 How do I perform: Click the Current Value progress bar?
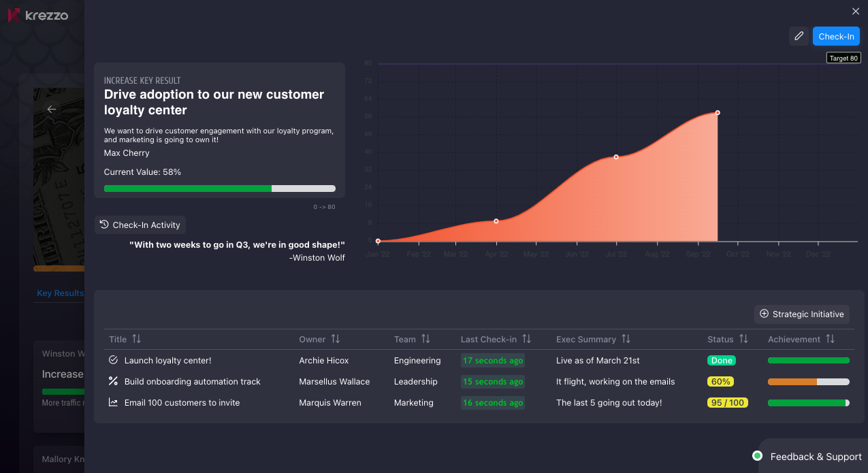click(x=219, y=189)
